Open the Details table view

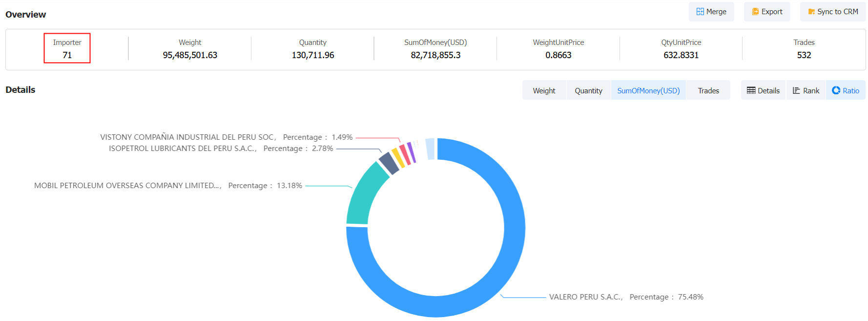click(x=764, y=90)
